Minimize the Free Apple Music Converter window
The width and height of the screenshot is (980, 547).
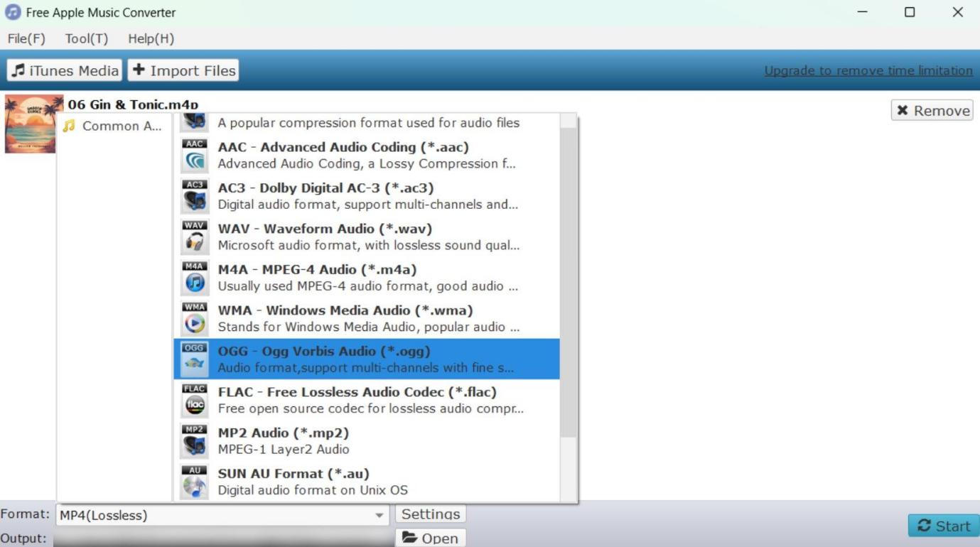pyautogui.click(x=862, y=13)
